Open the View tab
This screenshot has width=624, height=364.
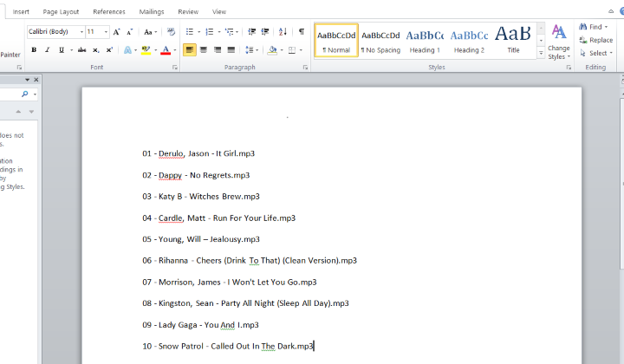219,12
